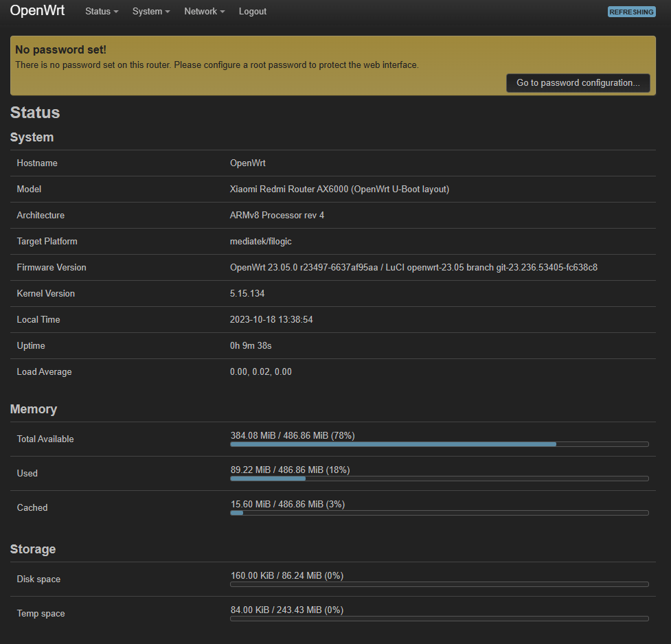671x644 pixels.
Task: Expand the System menu
Action: pyautogui.click(x=150, y=12)
